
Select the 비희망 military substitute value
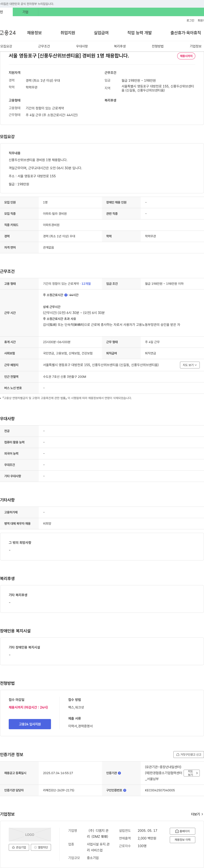pyautogui.click(x=47, y=524)
